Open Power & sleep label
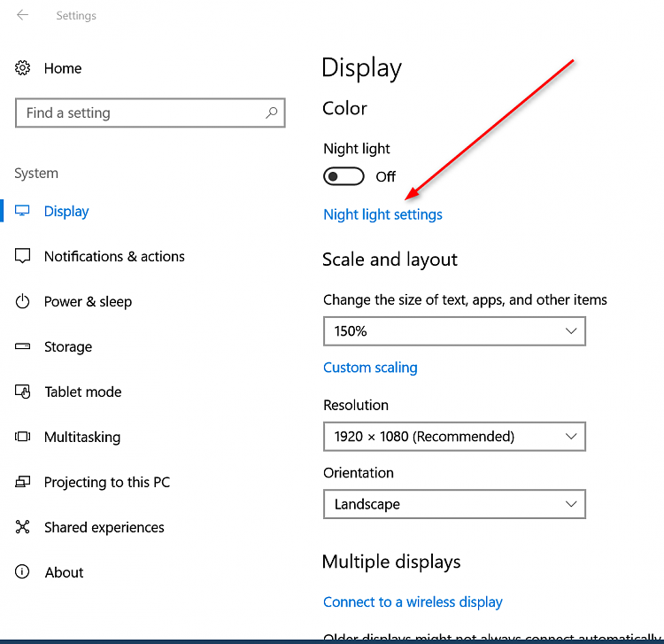The height and width of the screenshot is (644, 664). pos(88,302)
